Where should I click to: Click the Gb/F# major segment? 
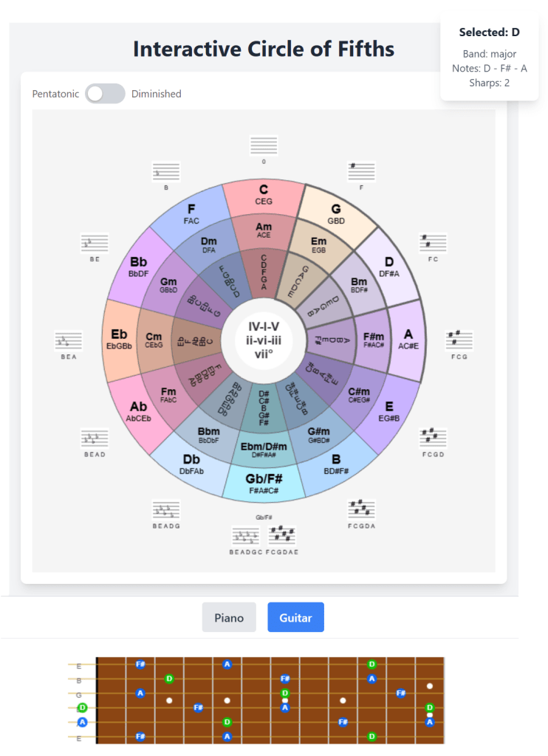click(x=264, y=484)
